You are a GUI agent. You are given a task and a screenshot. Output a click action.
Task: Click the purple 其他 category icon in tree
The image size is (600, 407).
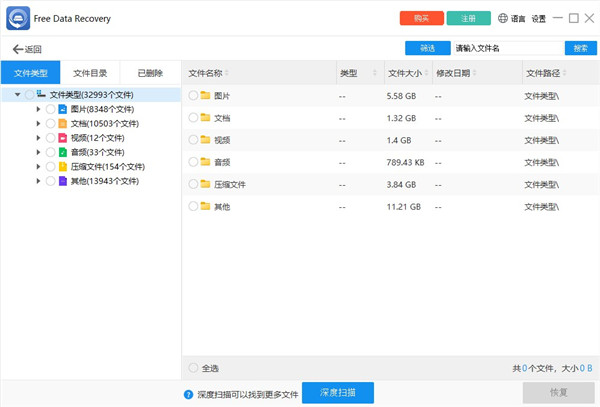coord(62,181)
